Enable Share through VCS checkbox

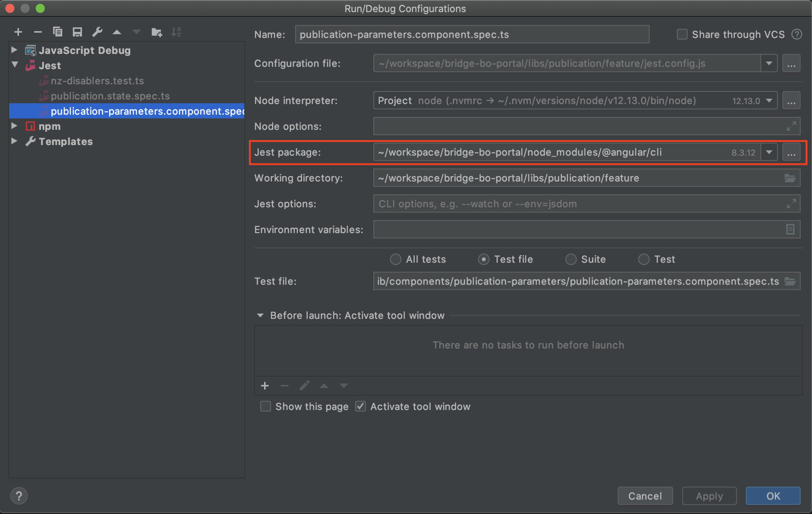[682, 35]
